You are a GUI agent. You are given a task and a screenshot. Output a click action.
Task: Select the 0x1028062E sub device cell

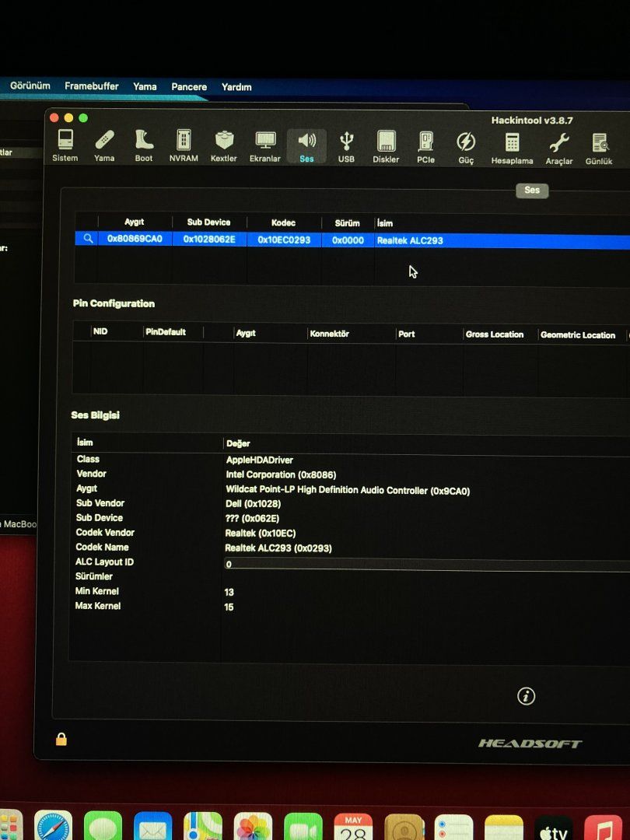pyautogui.click(x=209, y=240)
